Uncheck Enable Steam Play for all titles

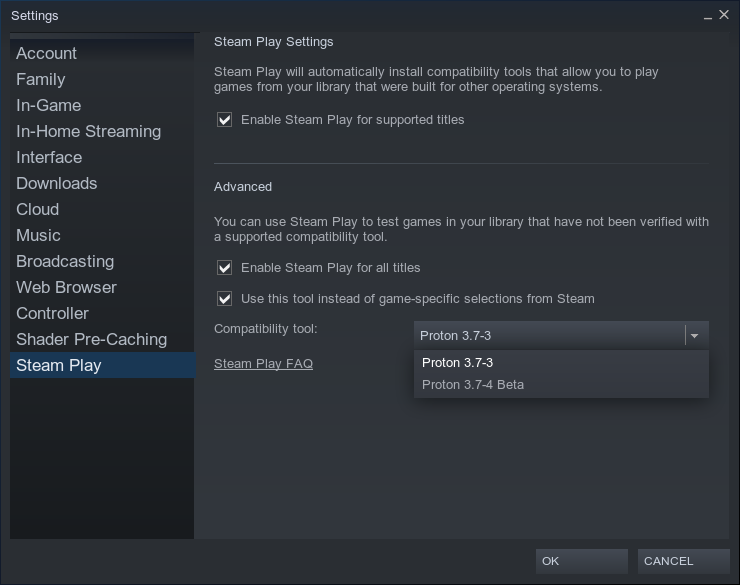coord(225,268)
